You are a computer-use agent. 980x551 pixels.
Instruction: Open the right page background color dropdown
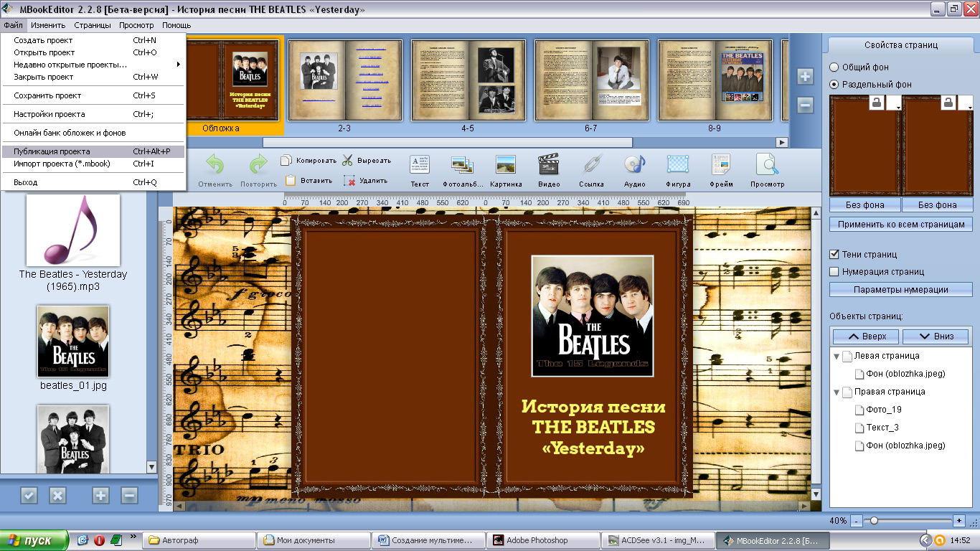966,104
